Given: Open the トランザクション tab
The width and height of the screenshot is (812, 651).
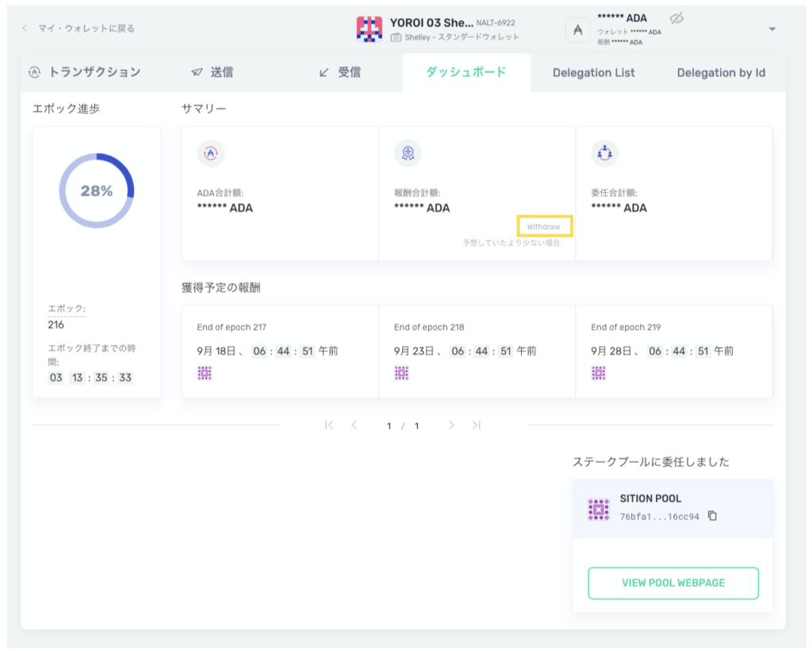Looking at the screenshot, I should pyautogui.click(x=85, y=72).
